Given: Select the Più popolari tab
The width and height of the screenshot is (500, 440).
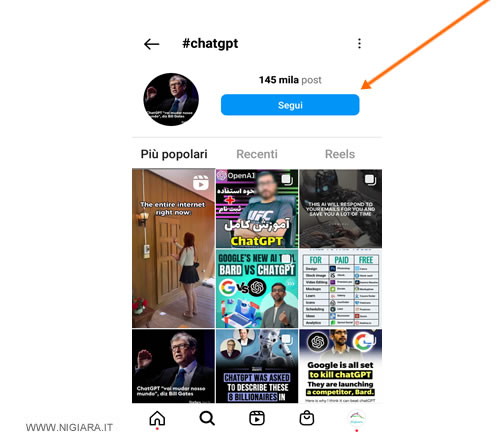Looking at the screenshot, I should (x=174, y=154).
